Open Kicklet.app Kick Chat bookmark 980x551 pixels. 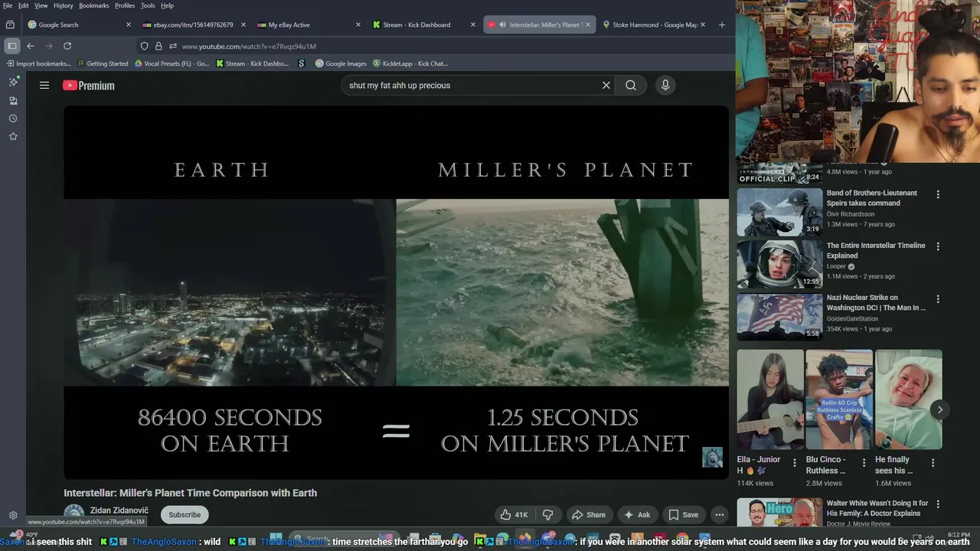[410, 64]
